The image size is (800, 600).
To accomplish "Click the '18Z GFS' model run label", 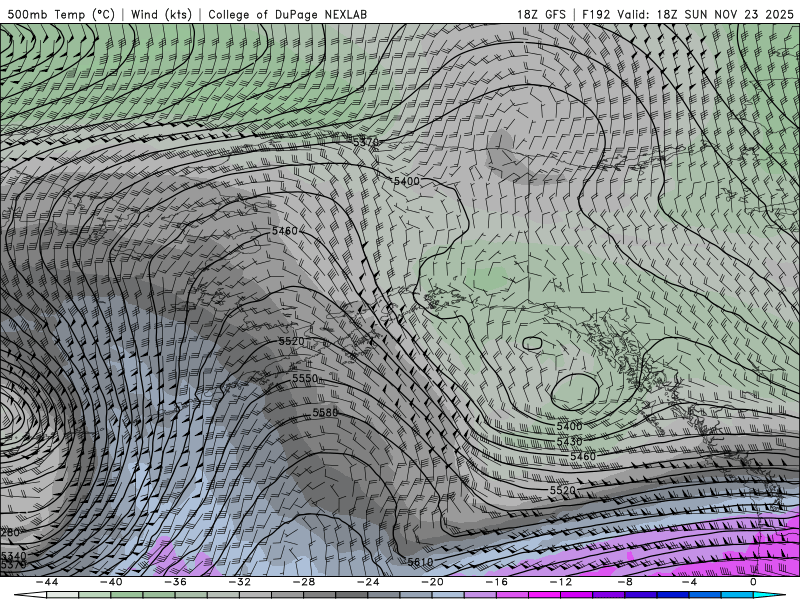I will (x=541, y=14).
